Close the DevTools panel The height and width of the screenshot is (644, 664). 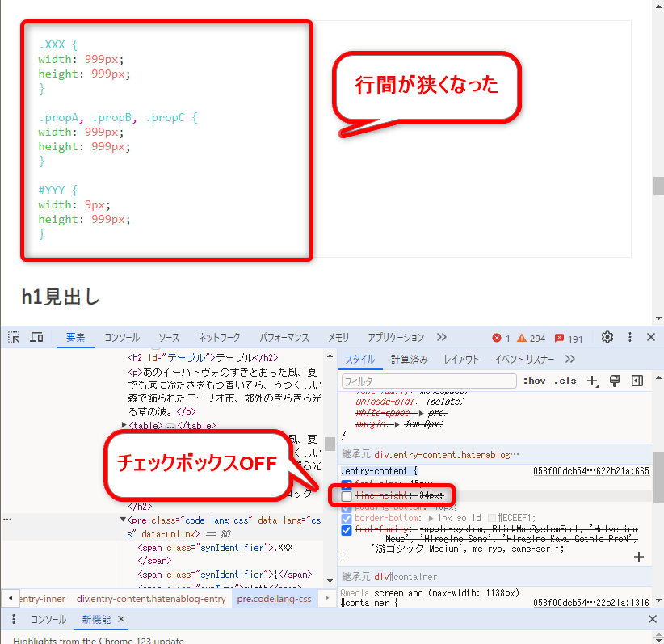click(651, 337)
